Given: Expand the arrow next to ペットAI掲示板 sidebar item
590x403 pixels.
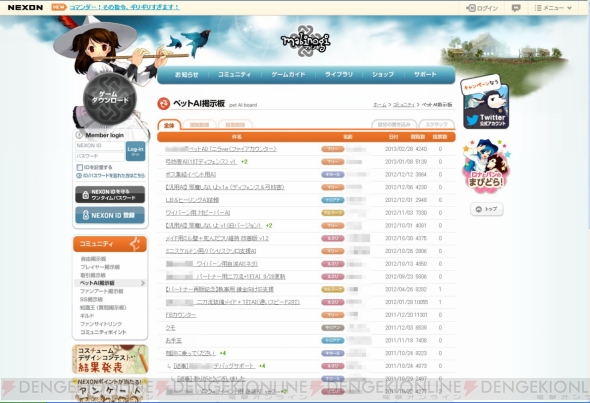Looking at the screenshot, I should point(143,283).
